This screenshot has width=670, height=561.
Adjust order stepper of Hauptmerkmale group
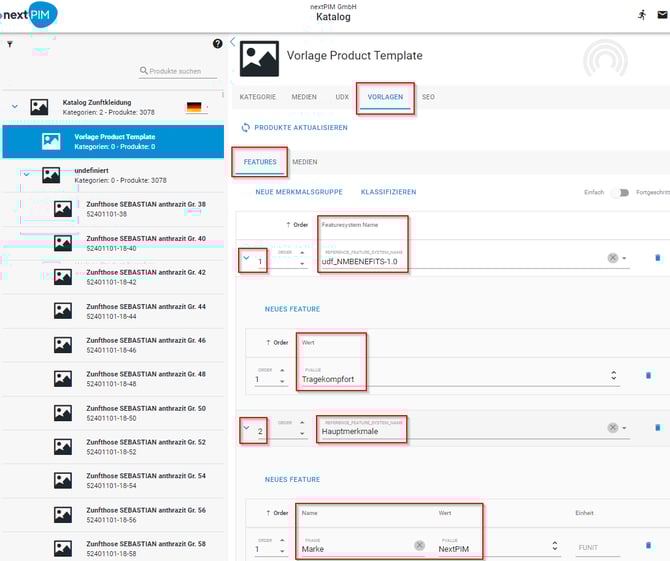(x=302, y=428)
